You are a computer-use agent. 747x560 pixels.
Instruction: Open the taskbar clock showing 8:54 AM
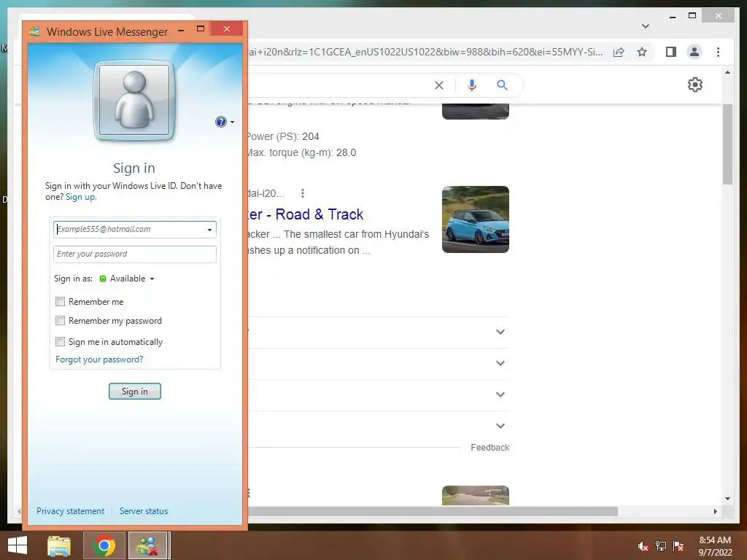pos(715,545)
